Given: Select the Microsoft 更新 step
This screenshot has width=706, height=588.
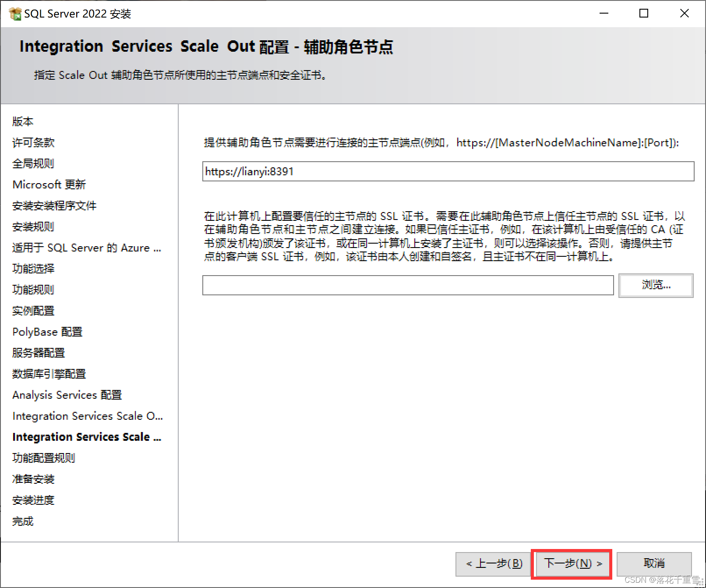Looking at the screenshot, I should 49,184.
